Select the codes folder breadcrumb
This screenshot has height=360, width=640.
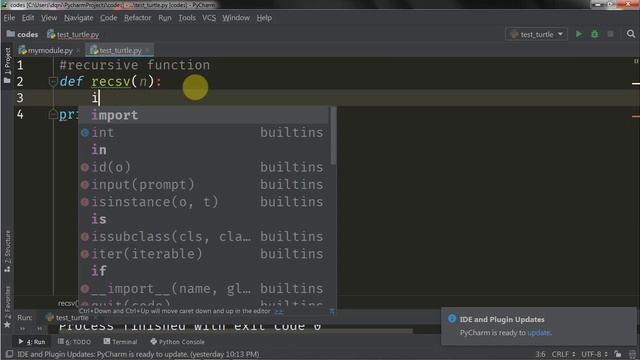pyautogui.click(x=23, y=35)
